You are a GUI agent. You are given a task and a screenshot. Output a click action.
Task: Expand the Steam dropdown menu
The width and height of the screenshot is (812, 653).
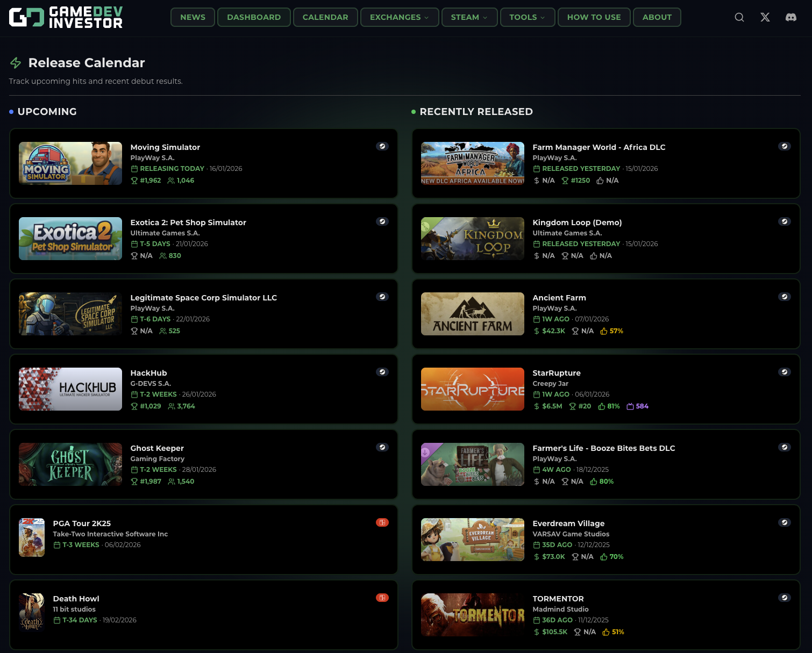point(469,17)
